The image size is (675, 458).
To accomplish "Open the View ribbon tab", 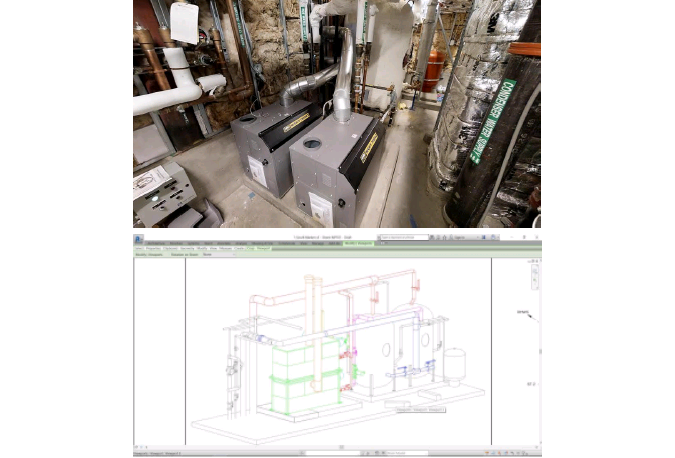I will click(x=304, y=243).
